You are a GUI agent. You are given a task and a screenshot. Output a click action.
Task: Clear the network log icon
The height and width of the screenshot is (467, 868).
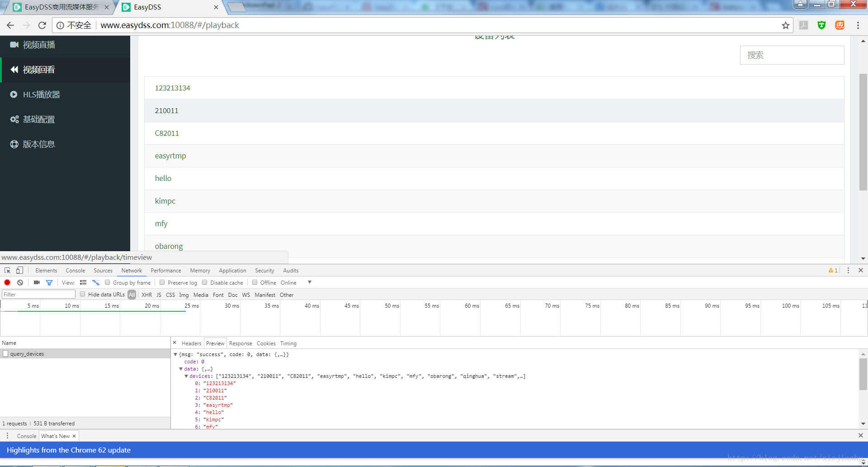point(20,282)
